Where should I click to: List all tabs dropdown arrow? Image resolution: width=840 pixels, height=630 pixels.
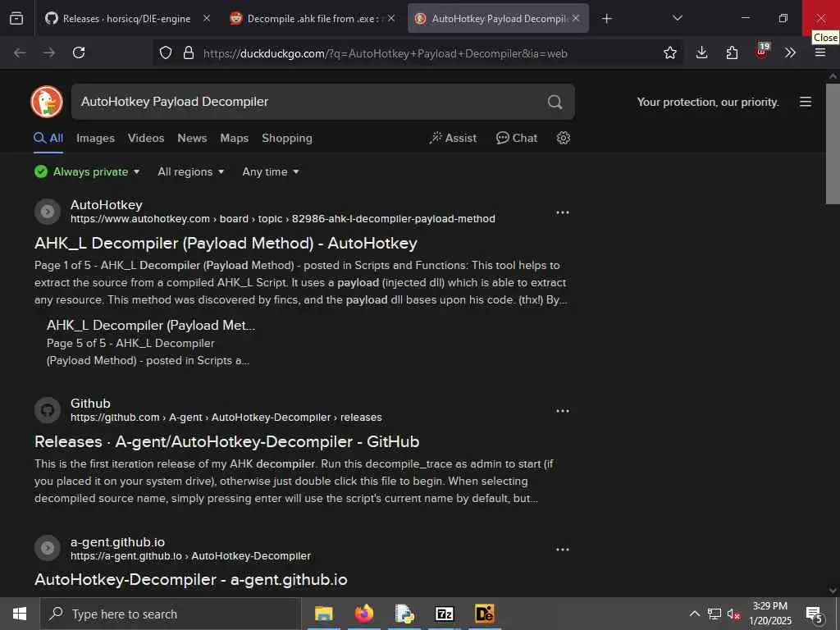point(677,18)
